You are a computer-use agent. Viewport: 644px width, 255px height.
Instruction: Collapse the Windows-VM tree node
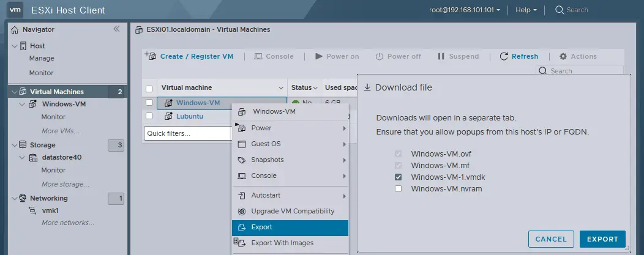tap(23, 104)
